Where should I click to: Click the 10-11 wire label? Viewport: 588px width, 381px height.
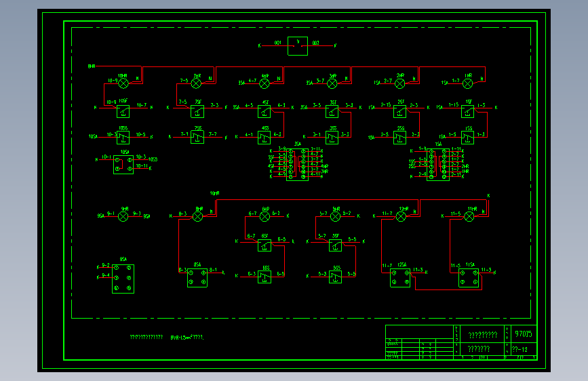click(x=142, y=165)
